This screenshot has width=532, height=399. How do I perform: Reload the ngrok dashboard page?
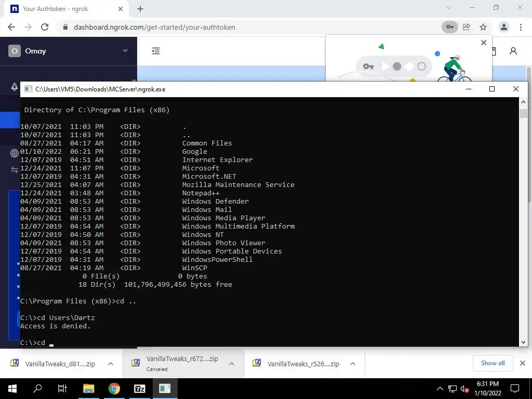[x=45, y=27]
